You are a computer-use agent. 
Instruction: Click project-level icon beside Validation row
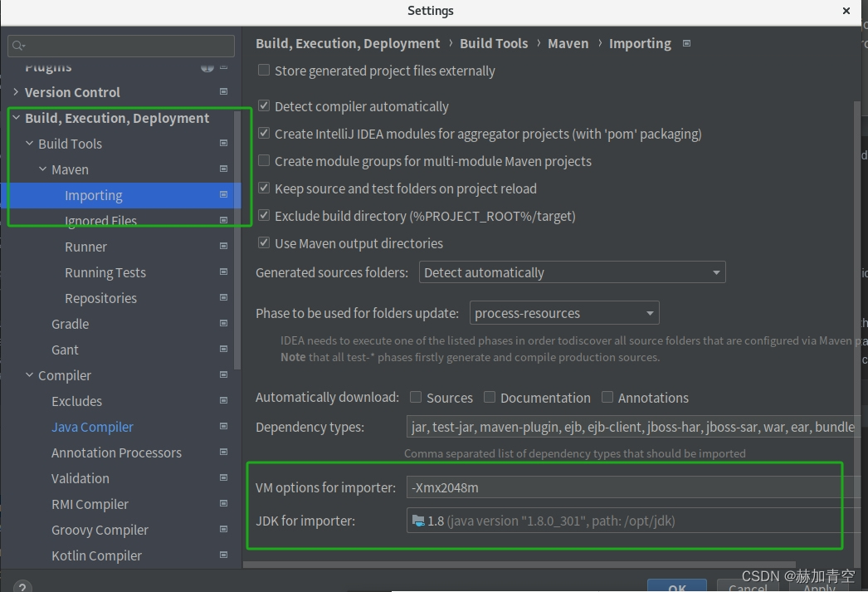[x=224, y=477]
